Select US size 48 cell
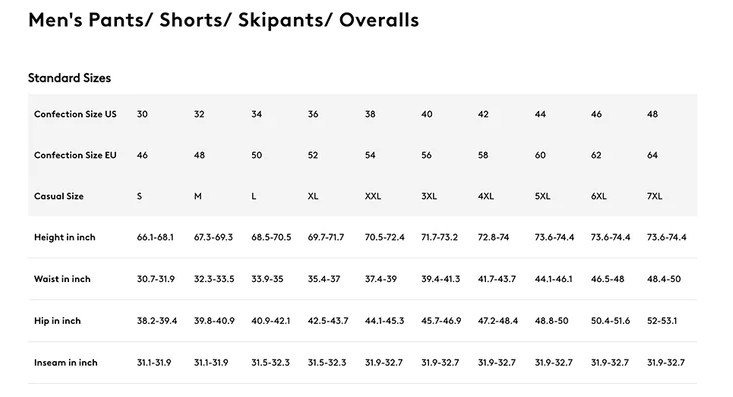This screenshot has height=397, width=733. 652,114
